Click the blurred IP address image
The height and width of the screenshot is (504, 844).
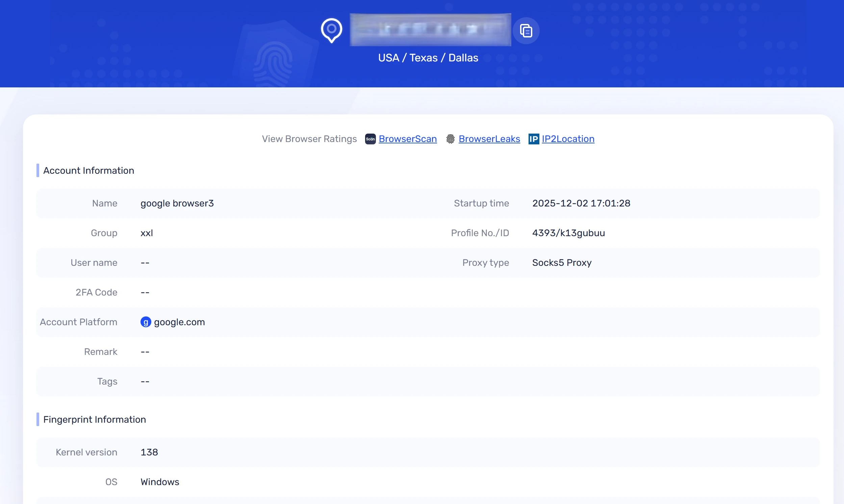(x=430, y=30)
